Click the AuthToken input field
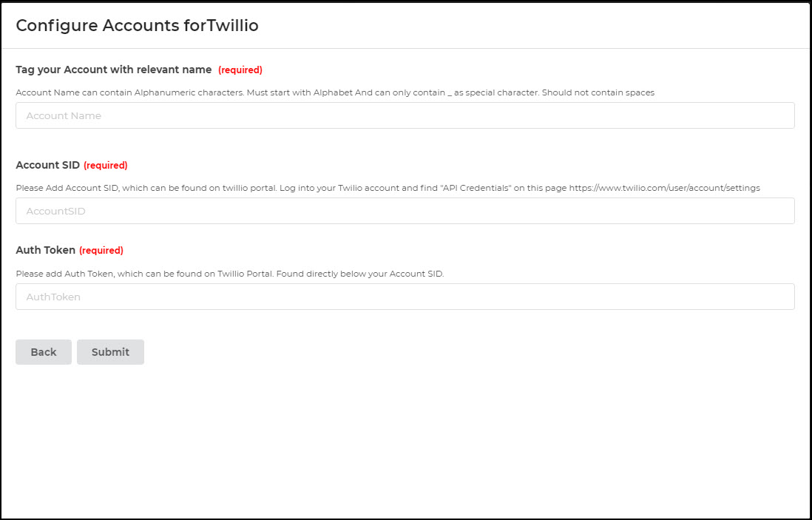The width and height of the screenshot is (812, 520). coord(405,297)
